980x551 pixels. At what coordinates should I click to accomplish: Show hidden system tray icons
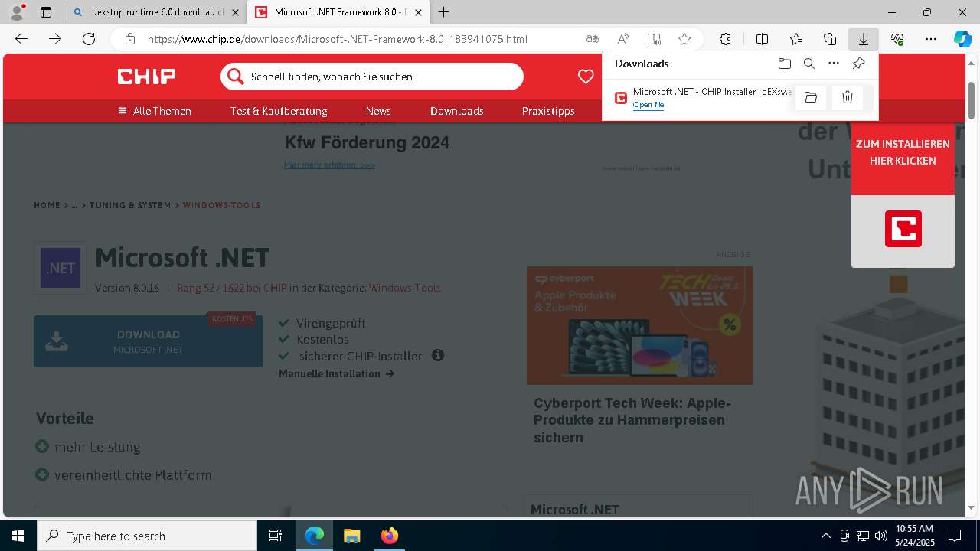pos(825,536)
